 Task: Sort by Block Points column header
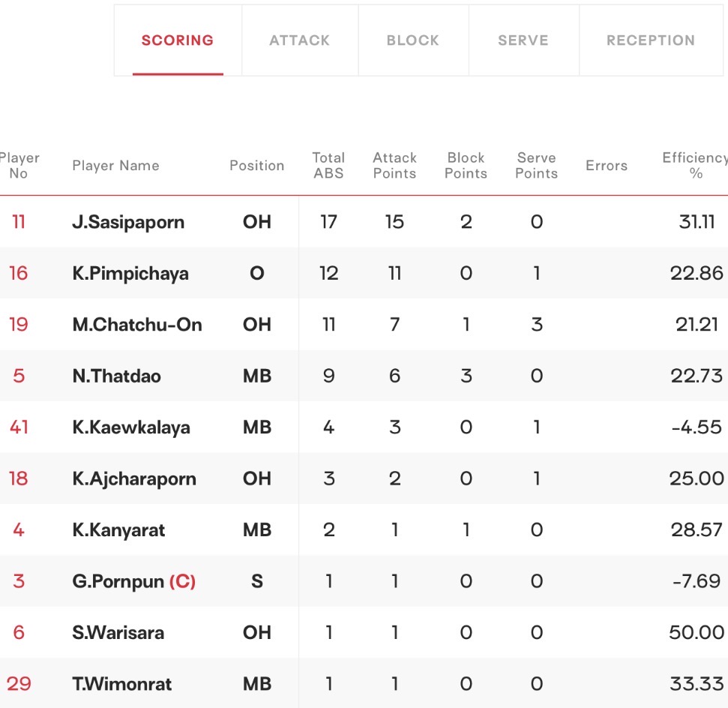coord(466,166)
